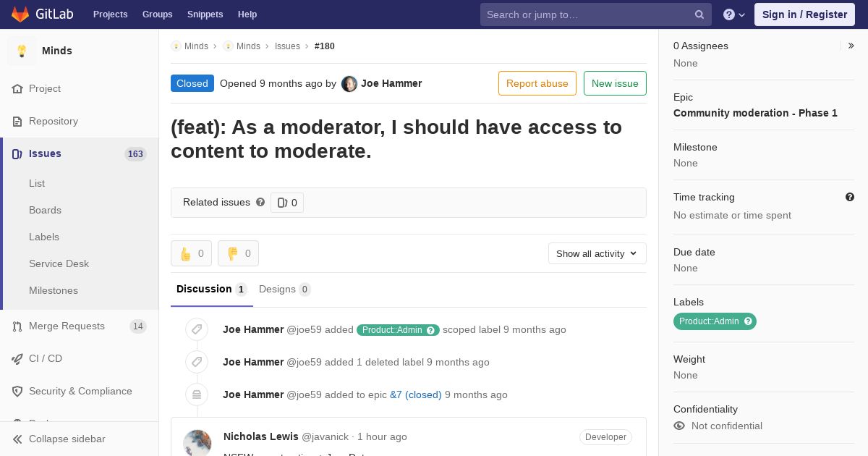This screenshot has height=456, width=868.
Task: Click the Sign in / Register button
Action: tap(804, 14)
